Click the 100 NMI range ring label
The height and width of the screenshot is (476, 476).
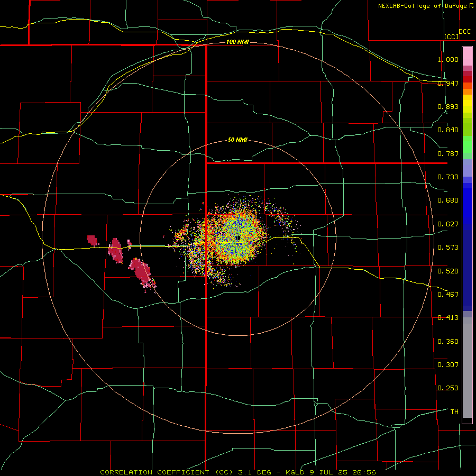tap(237, 42)
